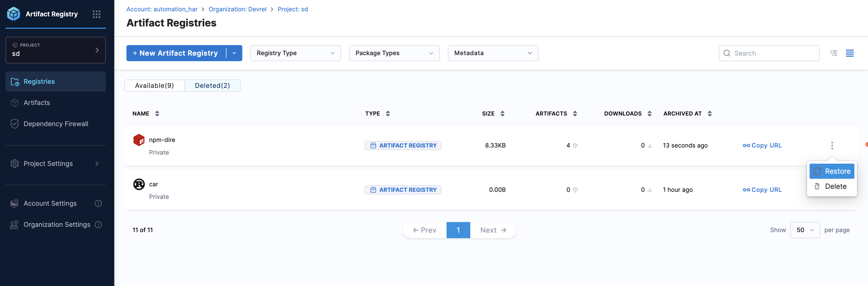This screenshot has width=868, height=286.
Task: Expand the New Artifact Registry split arrow
Action: coord(234,53)
